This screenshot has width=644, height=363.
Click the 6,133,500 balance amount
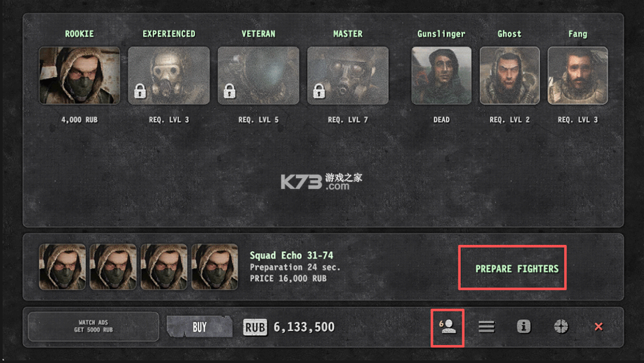tap(304, 328)
